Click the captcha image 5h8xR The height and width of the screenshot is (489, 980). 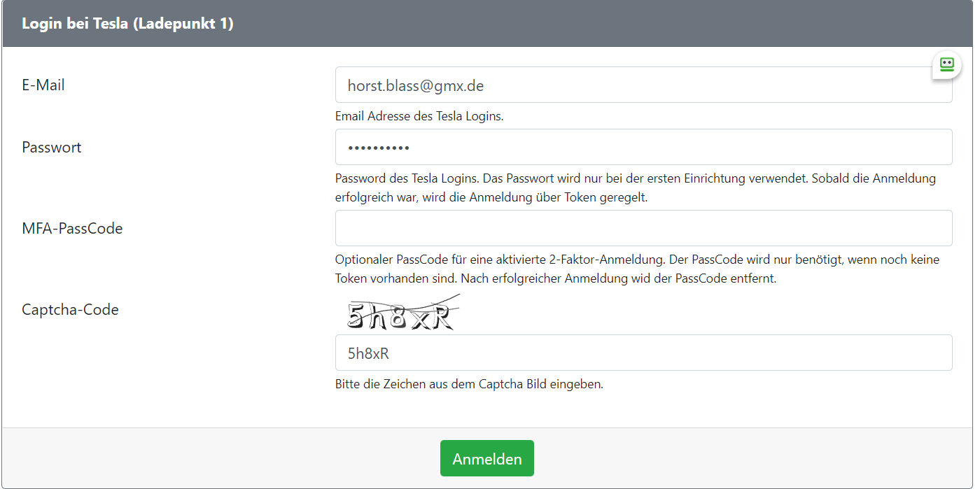403,313
